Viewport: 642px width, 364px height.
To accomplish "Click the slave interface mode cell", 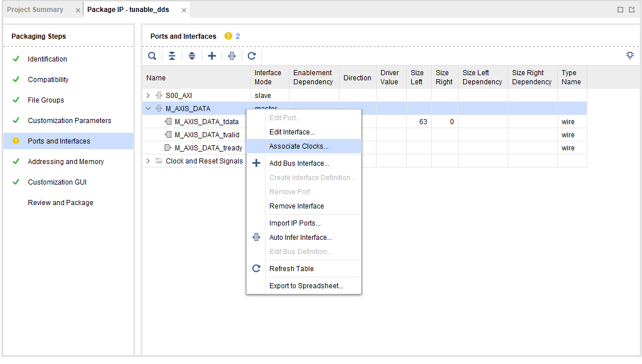I will coord(269,95).
